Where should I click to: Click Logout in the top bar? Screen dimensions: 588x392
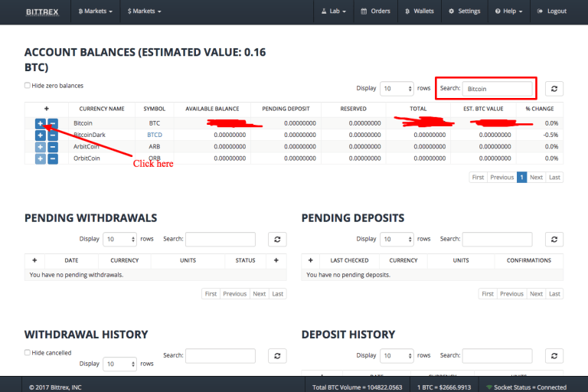pyautogui.click(x=552, y=11)
